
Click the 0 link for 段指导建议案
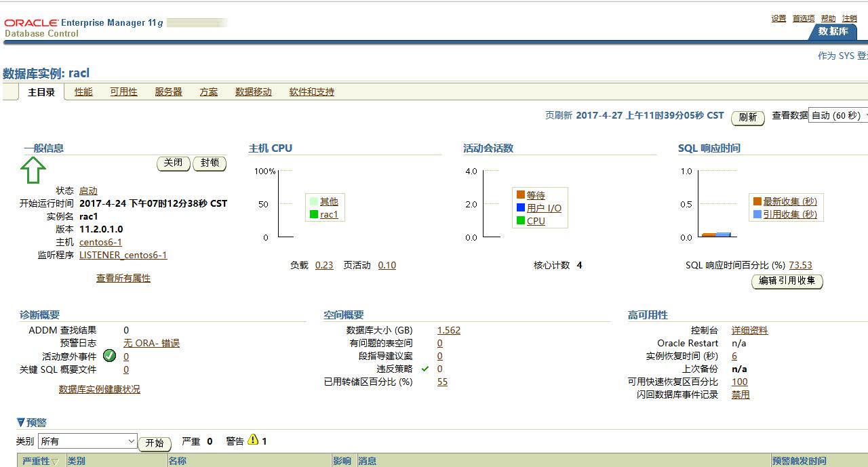(x=440, y=356)
